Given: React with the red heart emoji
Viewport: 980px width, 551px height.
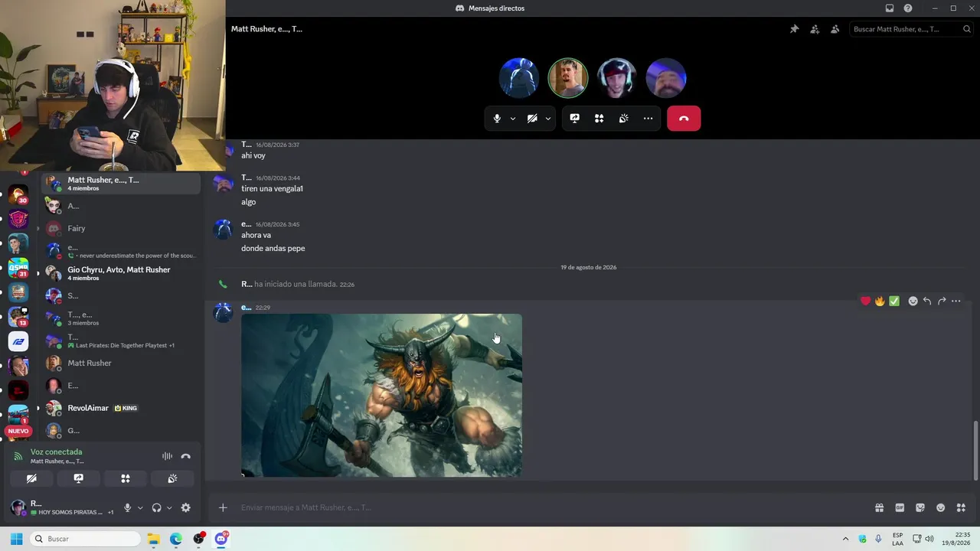Looking at the screenshot, I should [x=866, y=302].
